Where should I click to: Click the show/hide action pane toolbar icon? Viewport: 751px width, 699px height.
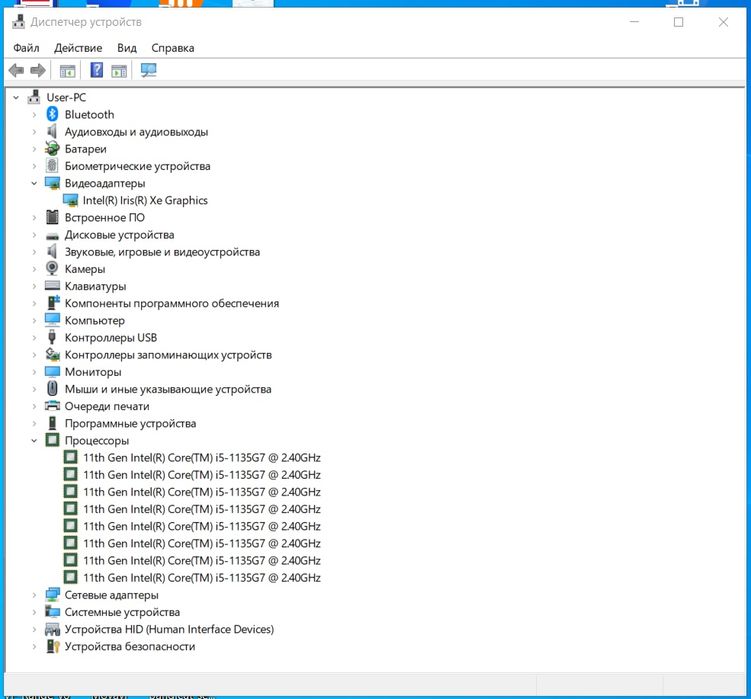tap(119, 71)
